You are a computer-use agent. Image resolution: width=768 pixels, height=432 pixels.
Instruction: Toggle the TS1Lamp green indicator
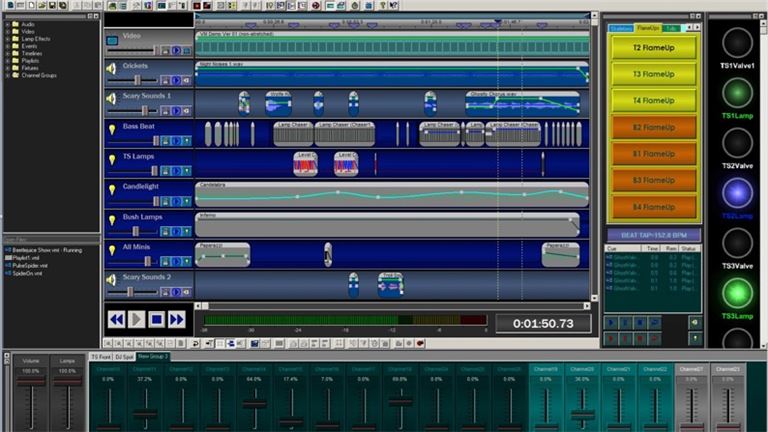click(x=737, y=92)
